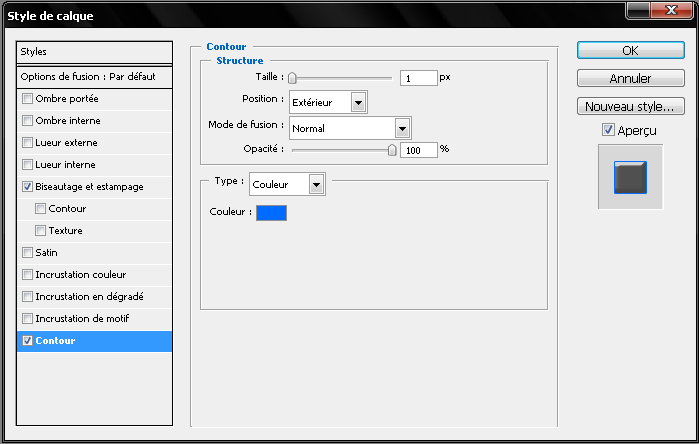Screen dimensions: 699x444
Task: Click the style preview thumbnail
Action: pyautogui.click(x=630, y=177)
